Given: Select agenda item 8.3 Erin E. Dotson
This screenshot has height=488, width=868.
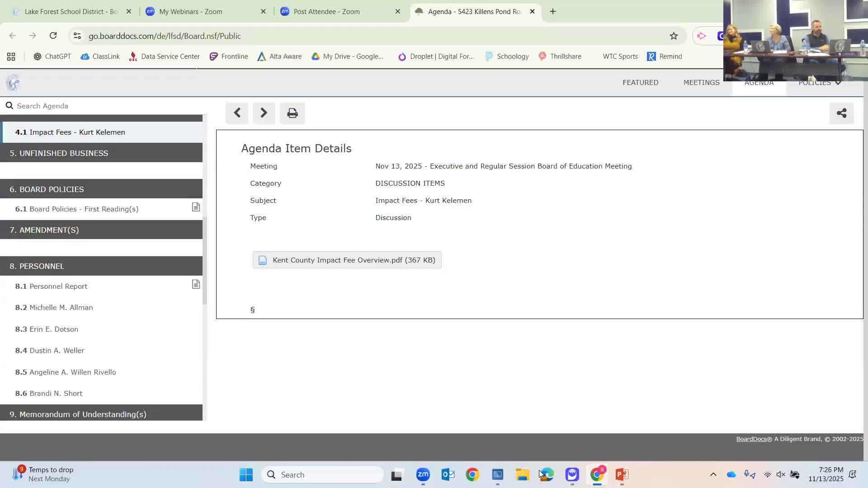Looking at the screenshot, I should point(54,329).
